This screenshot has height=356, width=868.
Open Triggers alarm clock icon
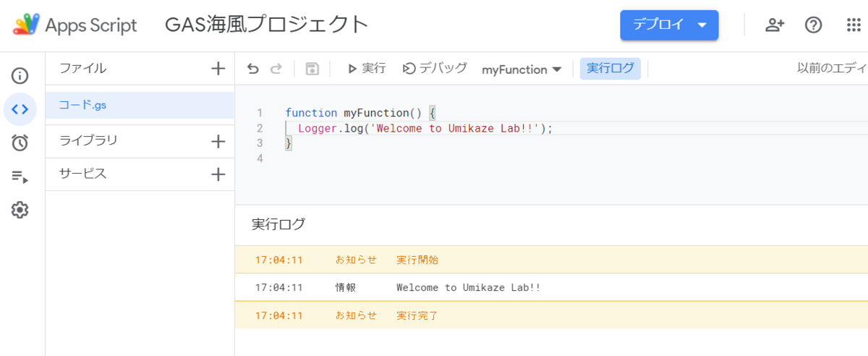pyautogui.click(x=20, y=143)
